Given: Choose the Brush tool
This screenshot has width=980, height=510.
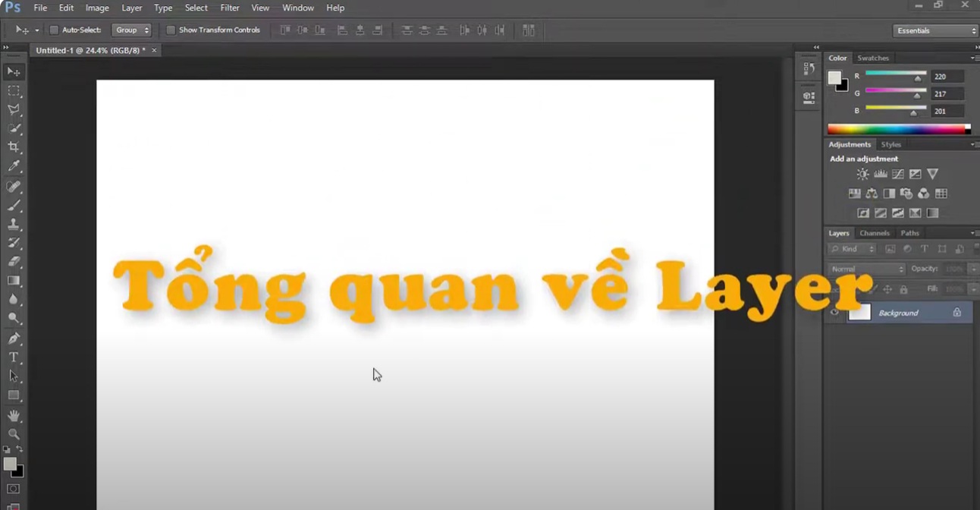Looking at the screenshot, I should [14, 206].
